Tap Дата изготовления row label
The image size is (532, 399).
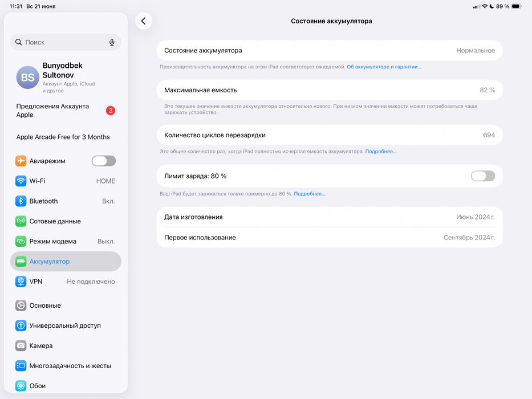coord(193,217)
